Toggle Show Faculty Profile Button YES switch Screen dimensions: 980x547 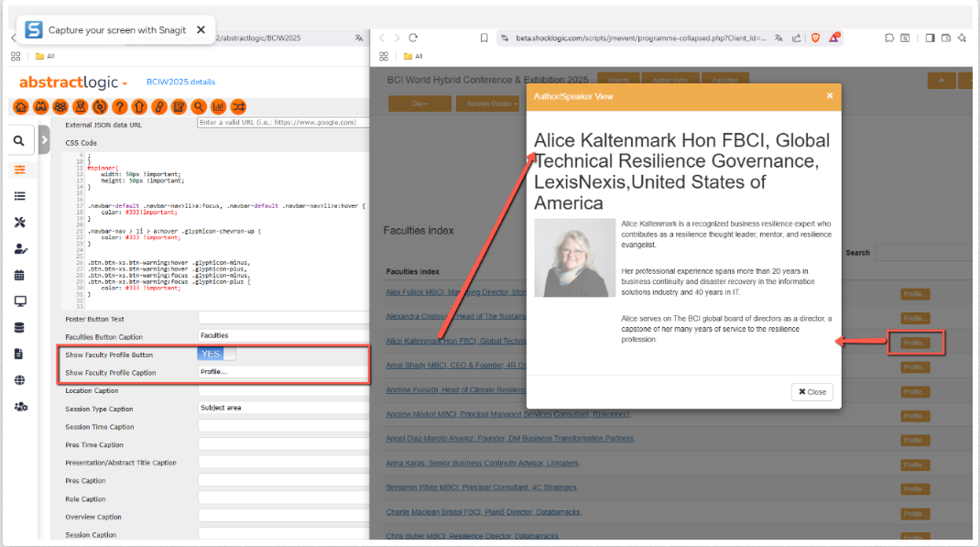click(x=216, y=354)
